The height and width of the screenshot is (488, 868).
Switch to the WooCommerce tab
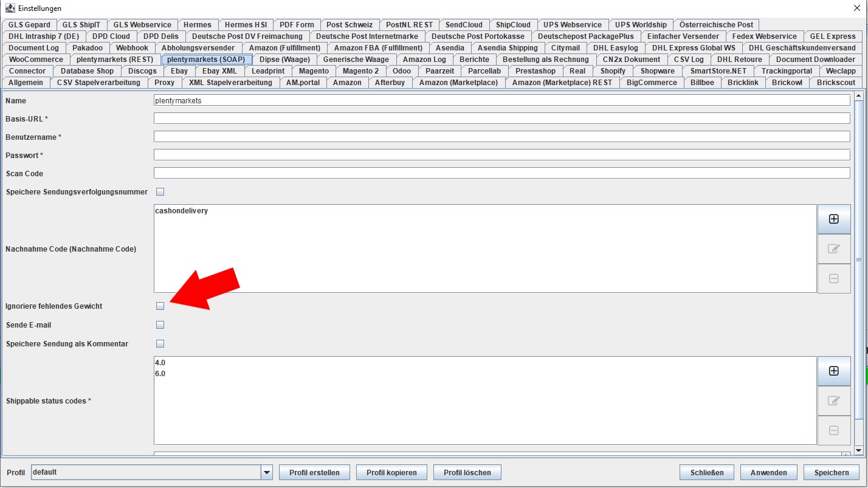[36, 60]
